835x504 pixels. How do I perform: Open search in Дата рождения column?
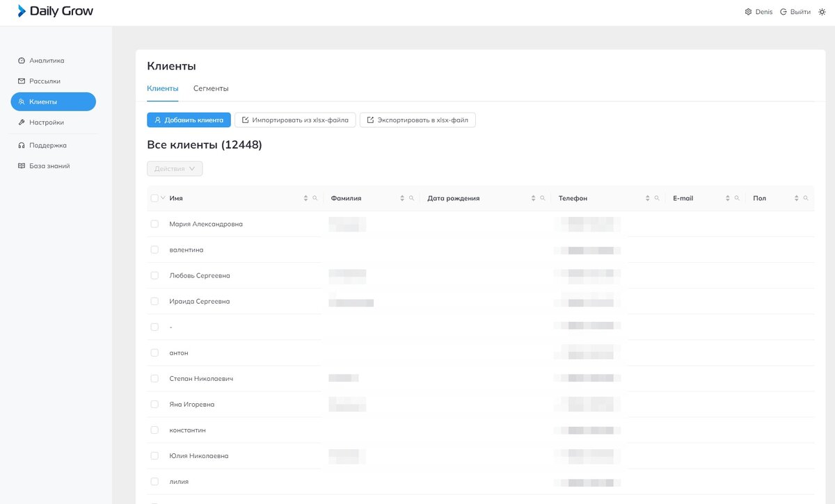point(543,198)
